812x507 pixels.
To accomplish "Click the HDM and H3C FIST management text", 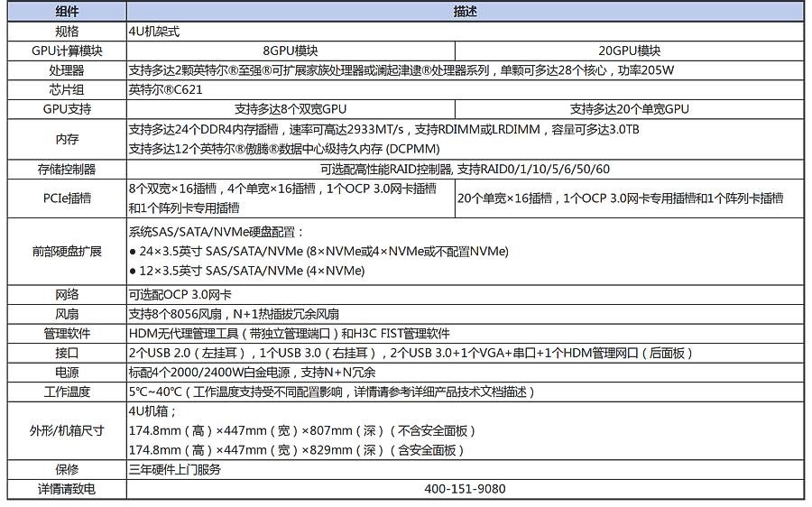I will coord(290,334).
